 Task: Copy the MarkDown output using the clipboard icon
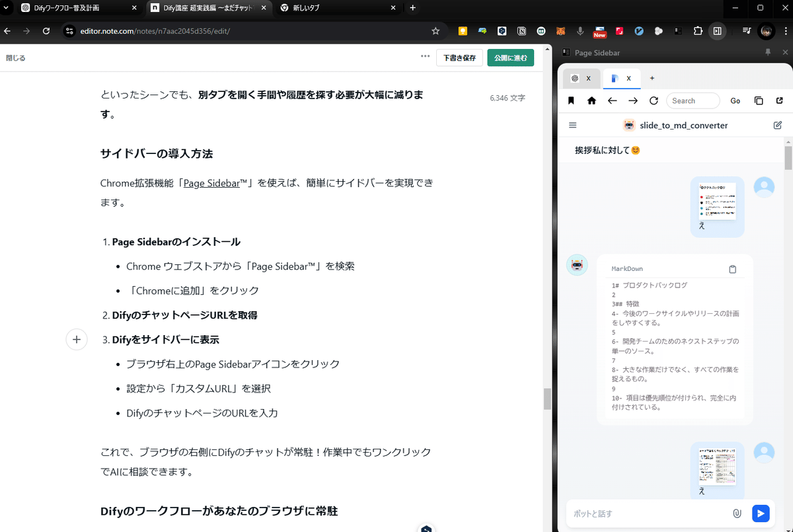point(732,269)
